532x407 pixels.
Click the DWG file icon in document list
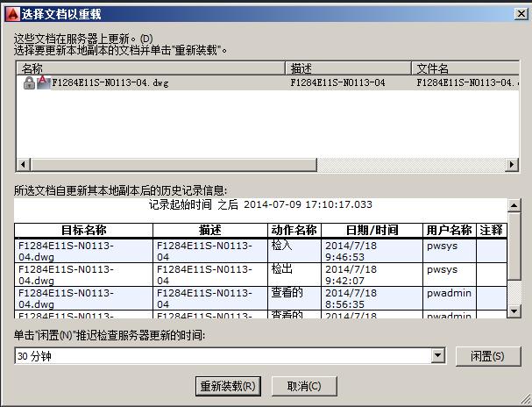[43, 82]
